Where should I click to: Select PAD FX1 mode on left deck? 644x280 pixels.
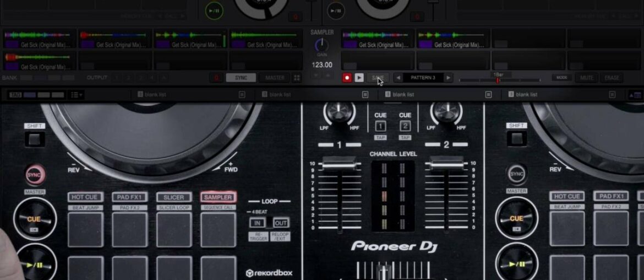pos(130,197)
